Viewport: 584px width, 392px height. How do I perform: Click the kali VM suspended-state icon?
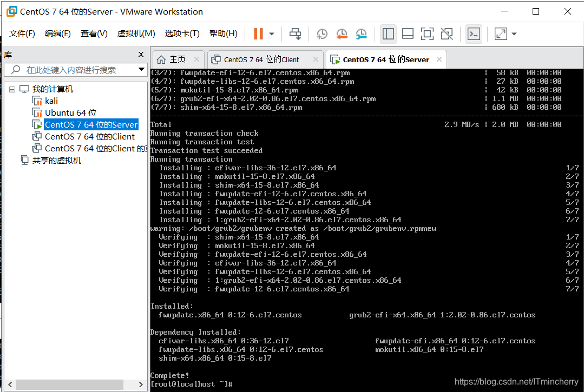tap(37, 101)
